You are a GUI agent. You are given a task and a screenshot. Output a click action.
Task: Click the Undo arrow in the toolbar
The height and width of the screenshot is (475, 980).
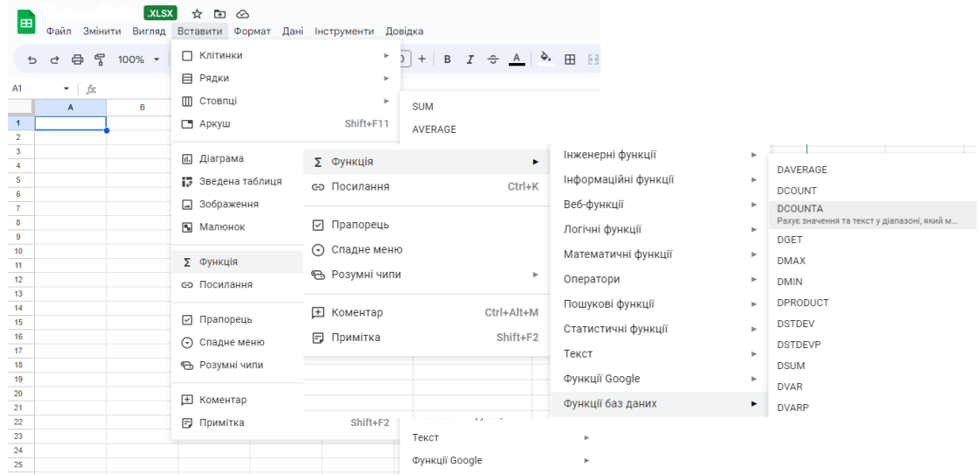tap(32, 59)
